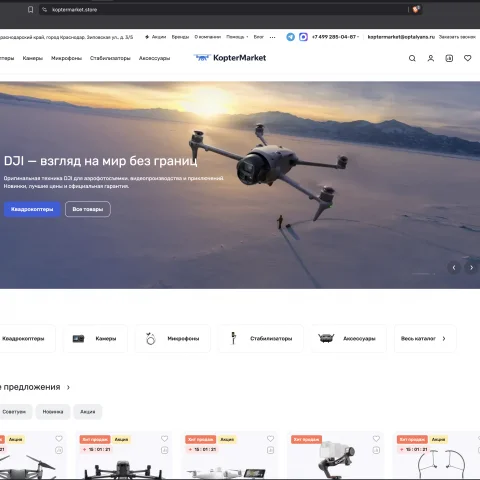This screenshot has width=480, height=480.
Task: Click blue Квадрокоптеры banner button
Action: (x=32, y=209)
